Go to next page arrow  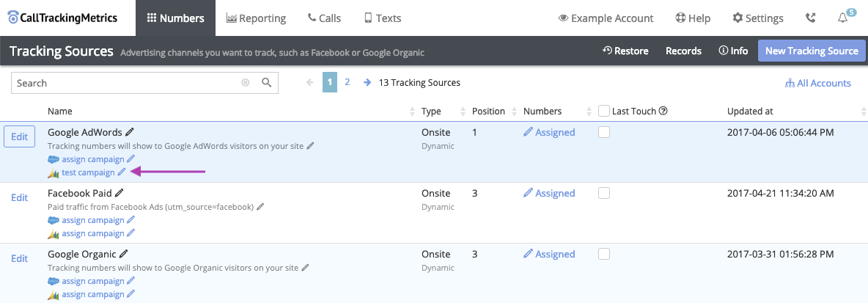[367, 83]
